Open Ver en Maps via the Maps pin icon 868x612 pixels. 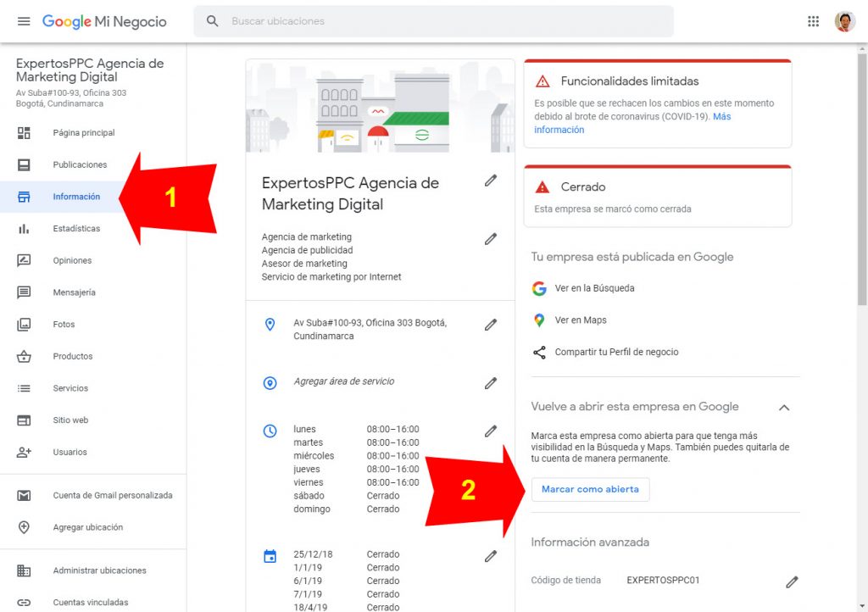click(540, 320)
